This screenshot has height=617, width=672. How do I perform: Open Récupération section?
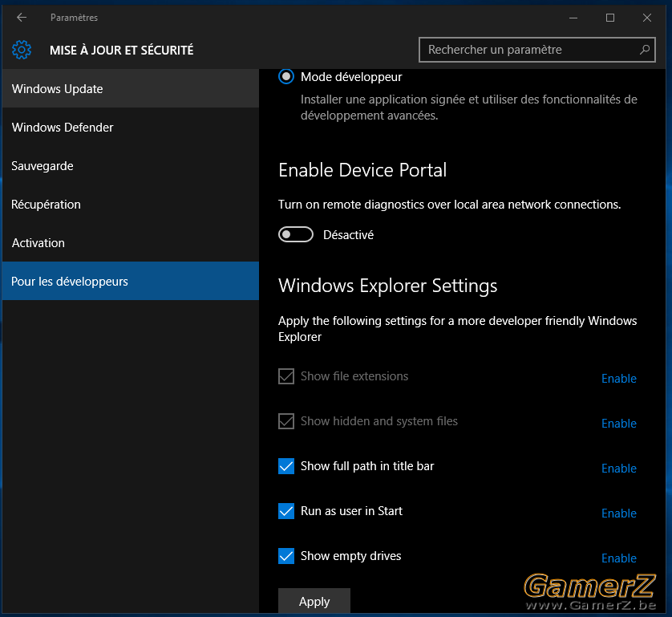pos(130,205)
